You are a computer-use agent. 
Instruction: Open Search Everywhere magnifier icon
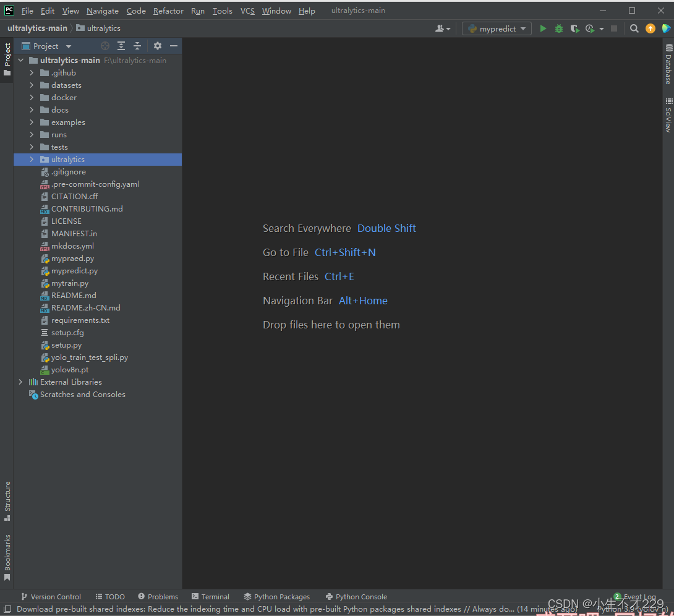pos(634,28)
